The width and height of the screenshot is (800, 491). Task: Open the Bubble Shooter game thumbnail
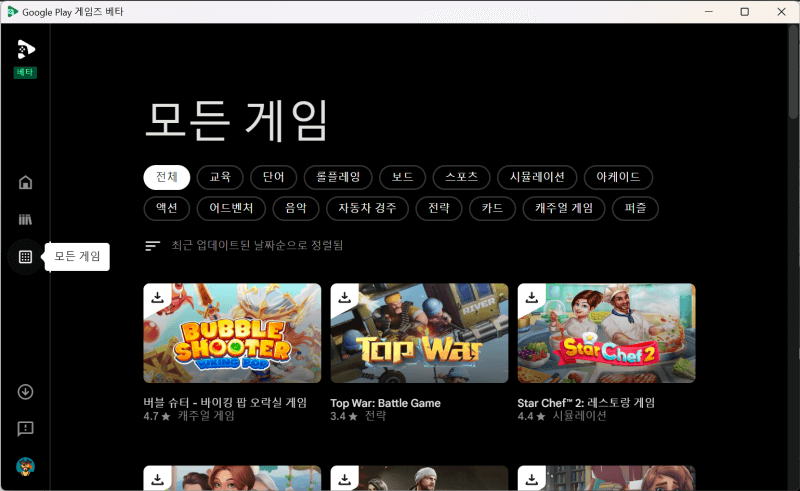pyautogui.click(x=232, y=333)
